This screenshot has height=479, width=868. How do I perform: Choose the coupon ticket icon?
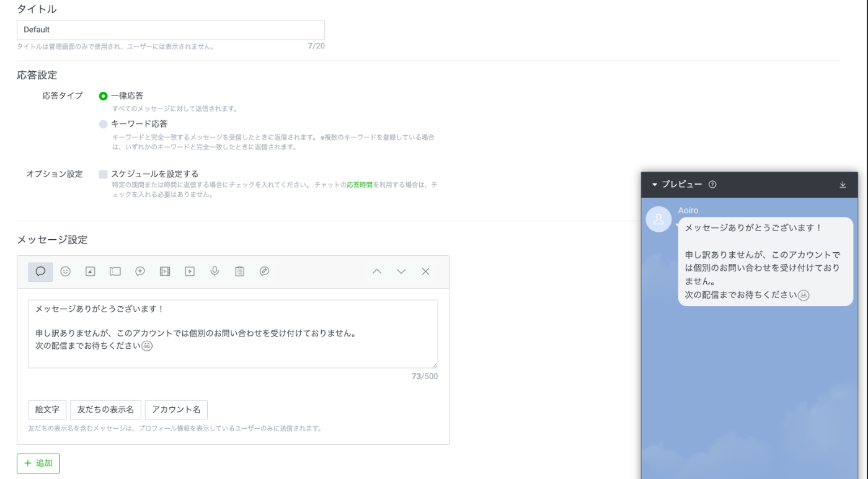point(115,271)
